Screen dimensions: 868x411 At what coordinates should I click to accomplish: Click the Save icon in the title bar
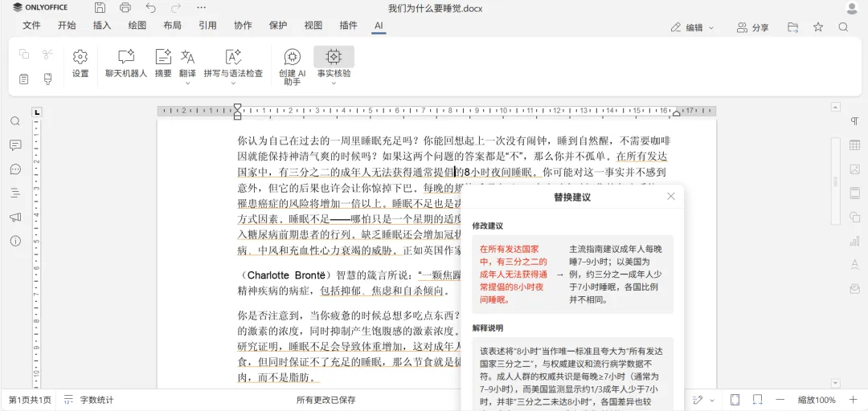click(100, 8)
